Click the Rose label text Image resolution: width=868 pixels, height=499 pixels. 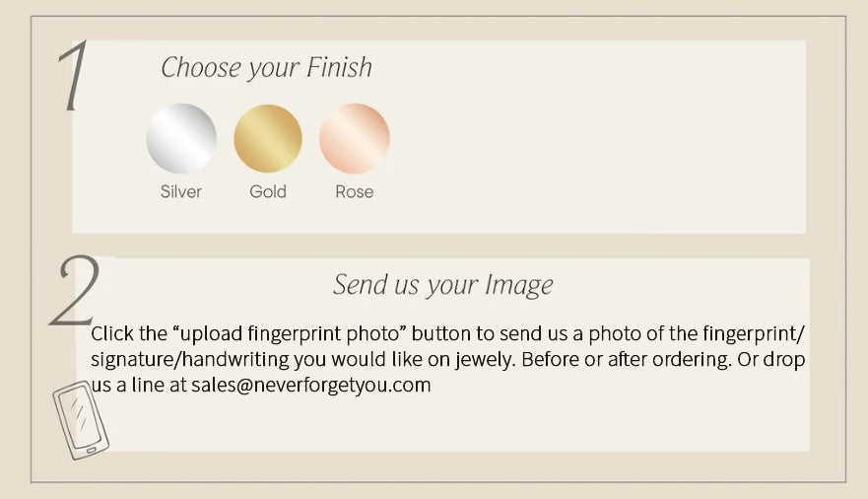click(x=355, y=191)
